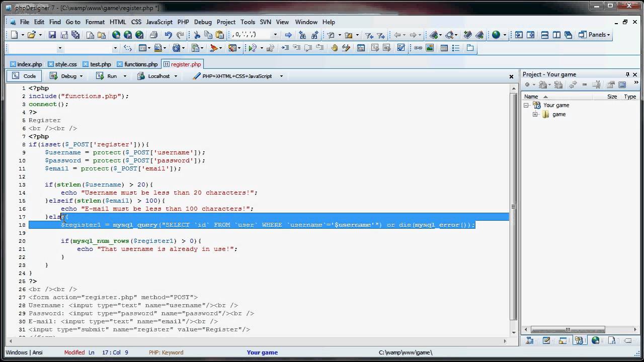
Task: Click the editor vertical scrollbar thumb
Action: click(514, 206)
